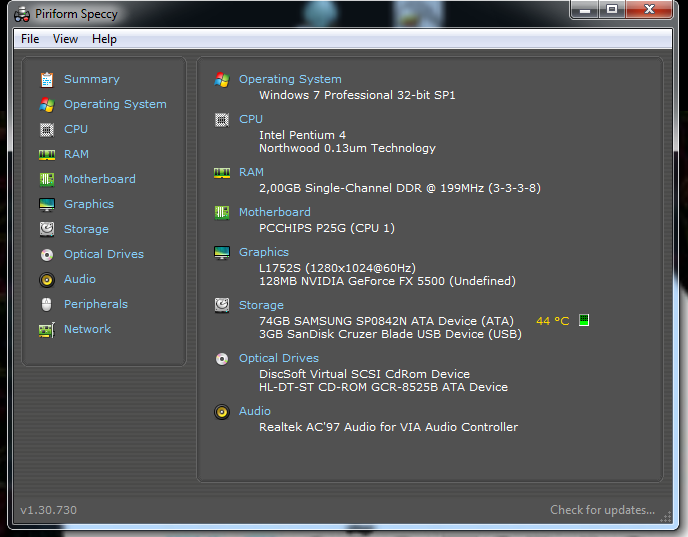
Task: Open Audio section in sidebar
Action: pos(80,279)
